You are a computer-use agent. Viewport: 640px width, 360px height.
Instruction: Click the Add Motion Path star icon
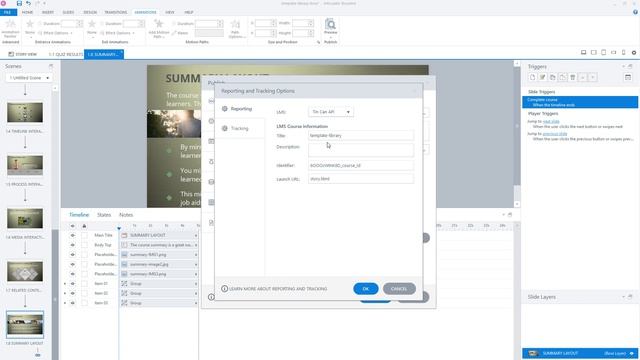click(x=159, y=24)
